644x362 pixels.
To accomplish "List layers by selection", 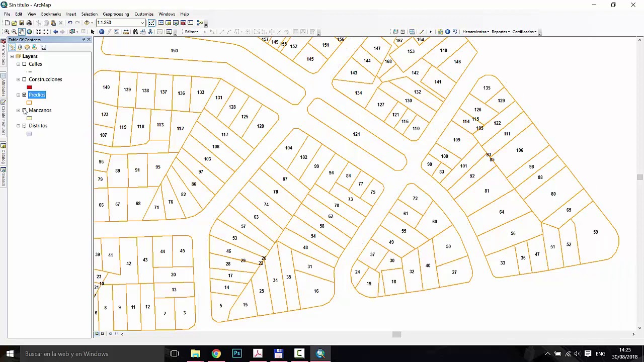I will tap(34, 47).
